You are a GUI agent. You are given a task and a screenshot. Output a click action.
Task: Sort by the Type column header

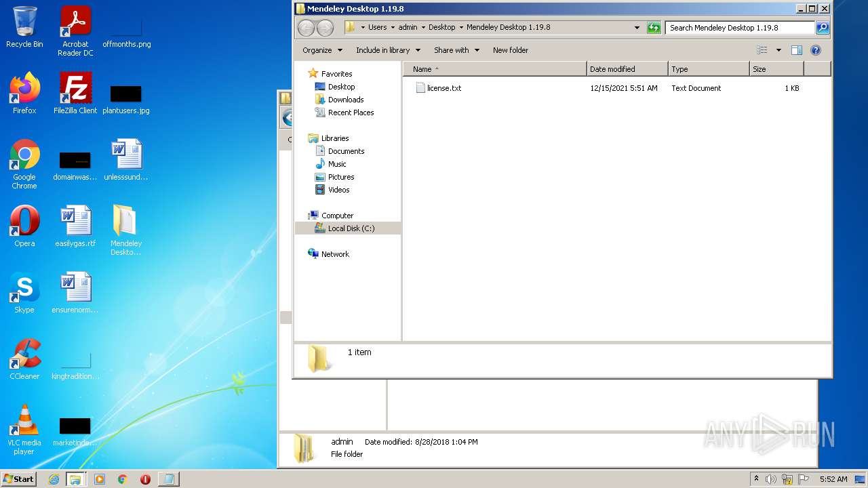tap(709, 69)
